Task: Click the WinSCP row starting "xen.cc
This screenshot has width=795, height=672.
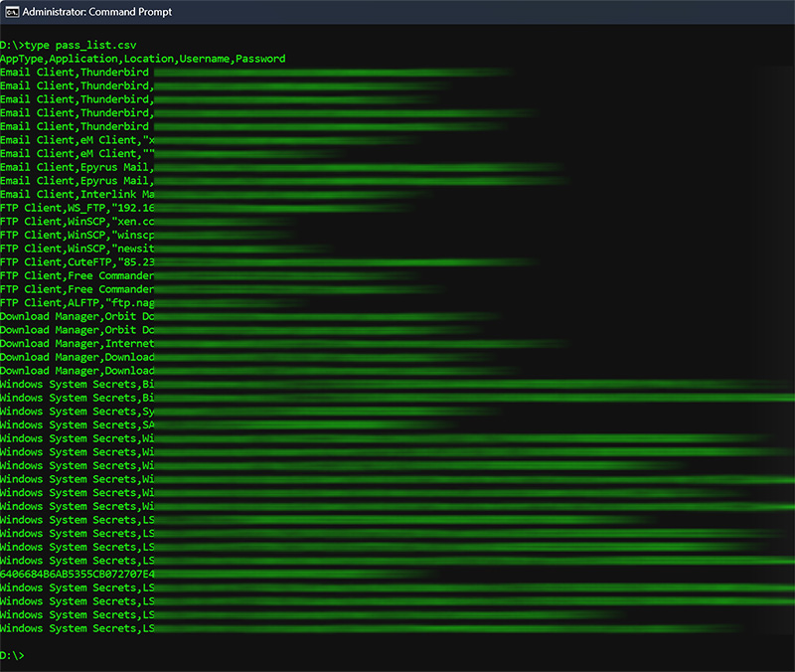Action: (148, 222)
